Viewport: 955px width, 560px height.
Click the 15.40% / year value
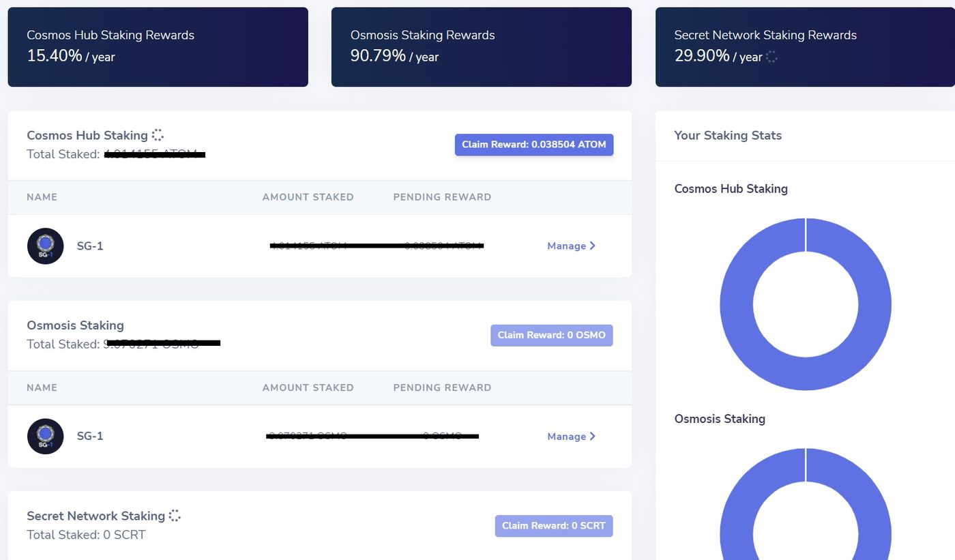[71, 56]
